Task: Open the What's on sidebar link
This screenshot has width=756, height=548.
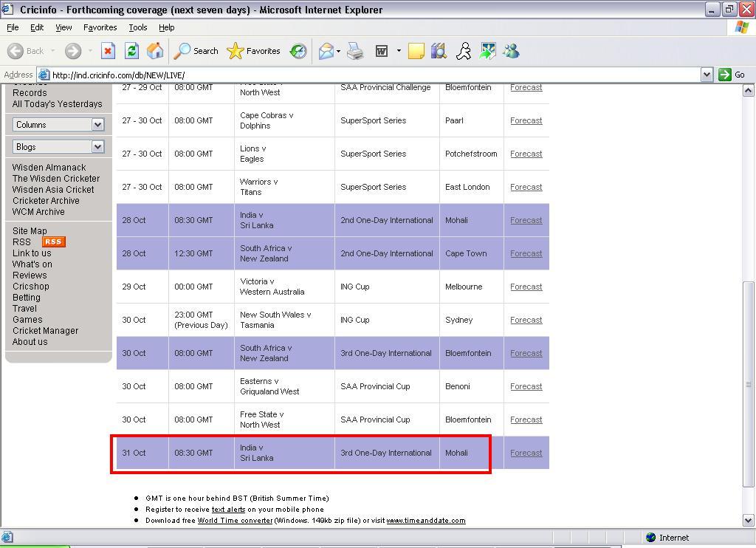Action: coord(32,264)
